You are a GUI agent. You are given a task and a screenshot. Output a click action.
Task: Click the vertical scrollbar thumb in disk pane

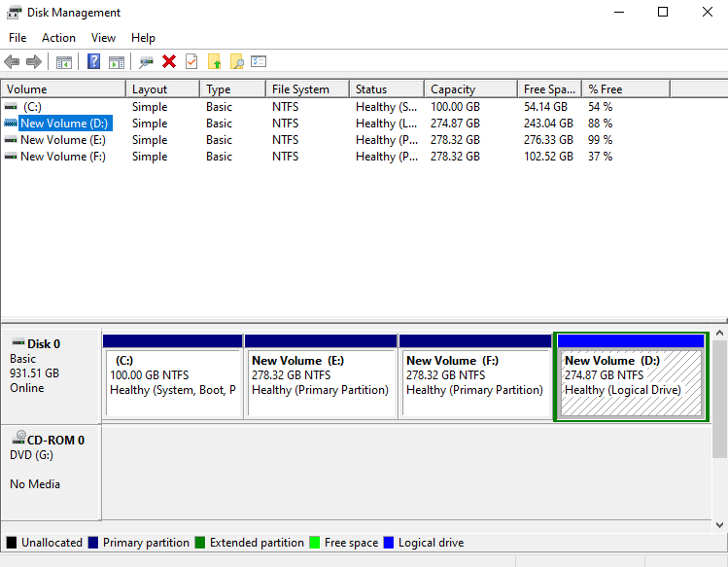[x=719, y=399]
